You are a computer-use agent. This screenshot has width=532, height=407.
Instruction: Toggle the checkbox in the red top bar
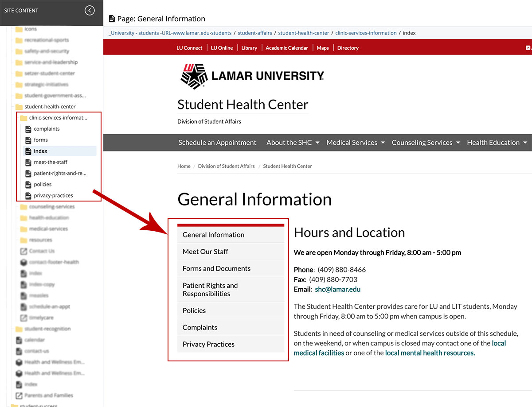pos(528,48)
